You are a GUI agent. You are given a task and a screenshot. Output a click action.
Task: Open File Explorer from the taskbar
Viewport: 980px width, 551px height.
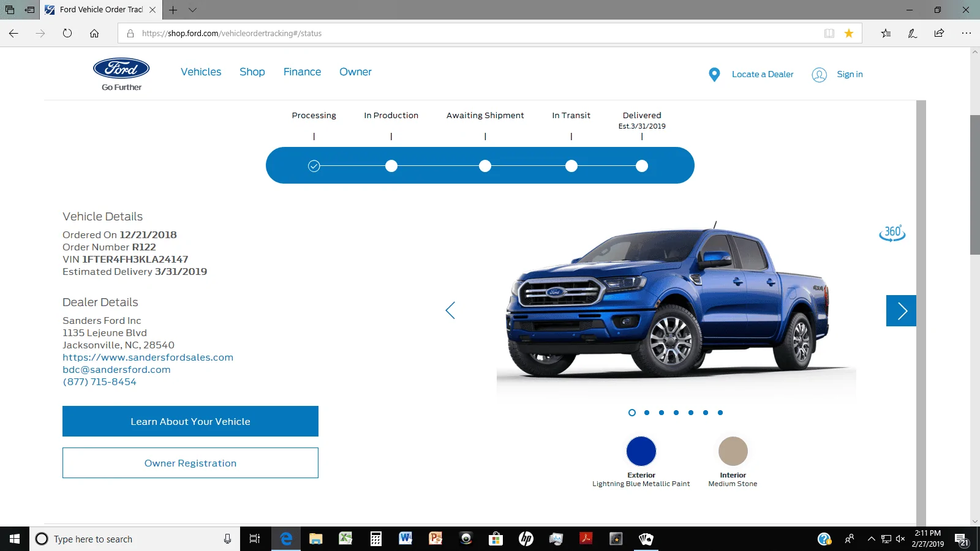[x=316, y=539]
